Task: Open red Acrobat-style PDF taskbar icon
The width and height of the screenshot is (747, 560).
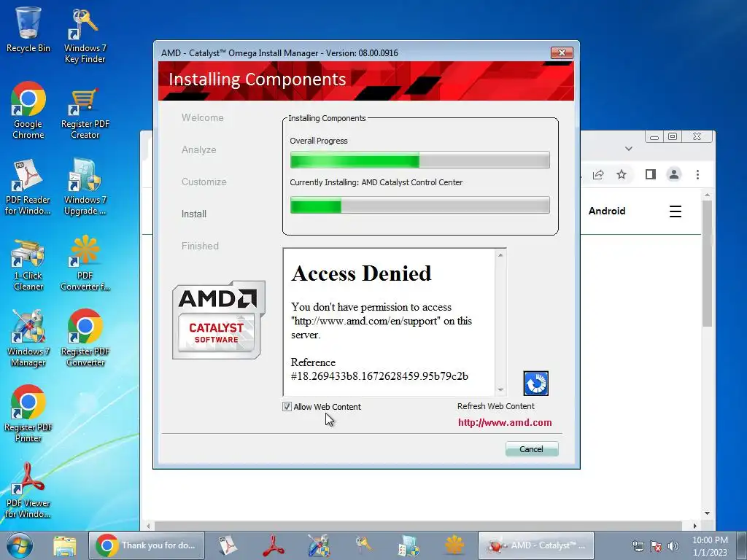Action: (x=273, y=545)
